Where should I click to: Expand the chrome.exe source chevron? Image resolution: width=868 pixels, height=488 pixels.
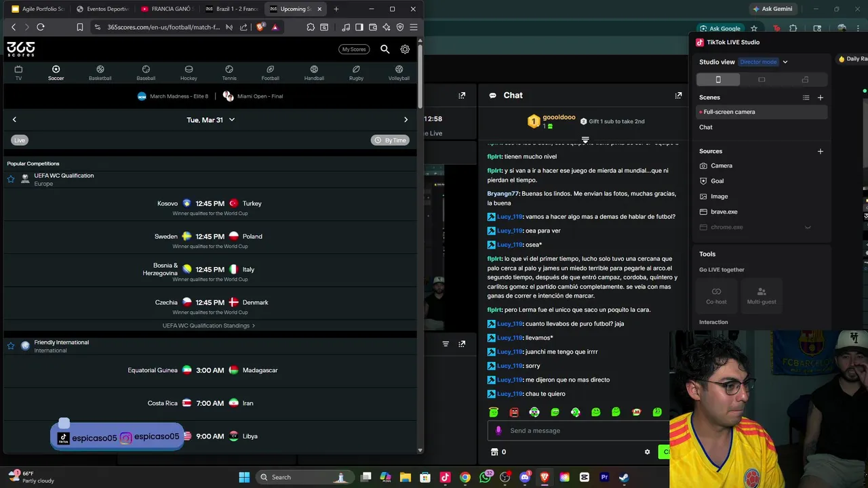pos(808,228)
